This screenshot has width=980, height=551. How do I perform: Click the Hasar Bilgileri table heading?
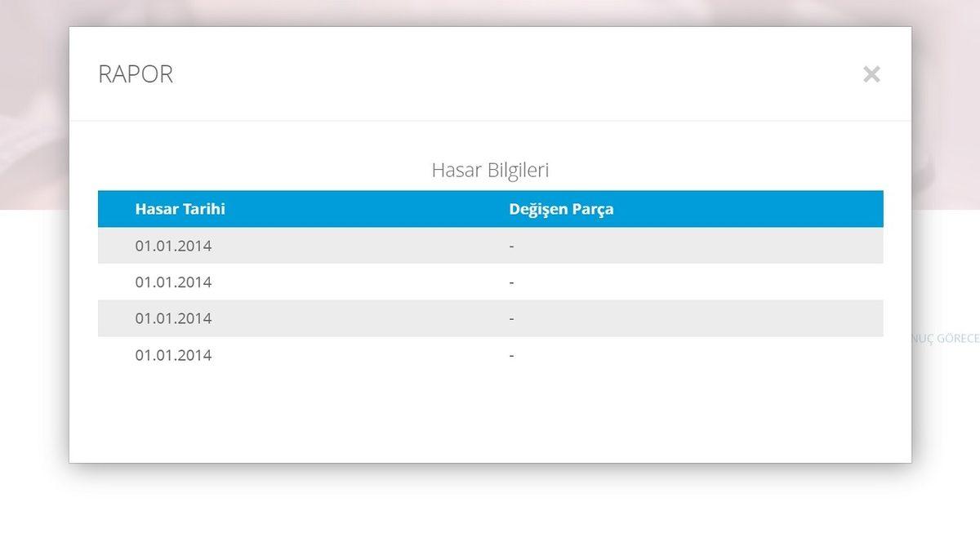[490, 171]
